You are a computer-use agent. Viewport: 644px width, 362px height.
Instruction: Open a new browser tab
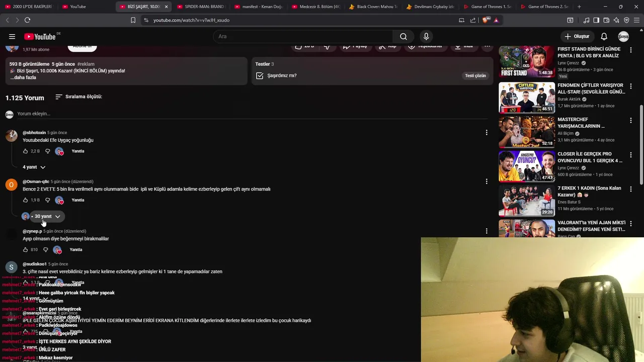point(579,7)
